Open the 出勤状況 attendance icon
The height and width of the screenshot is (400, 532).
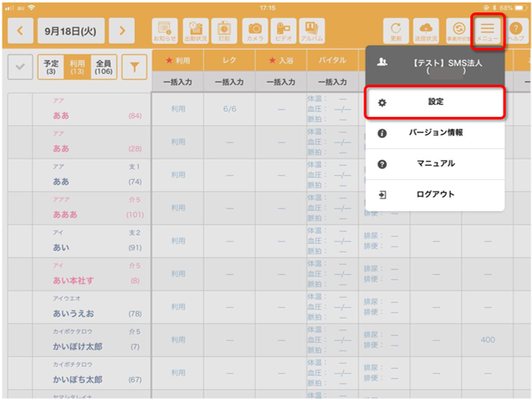196,31
